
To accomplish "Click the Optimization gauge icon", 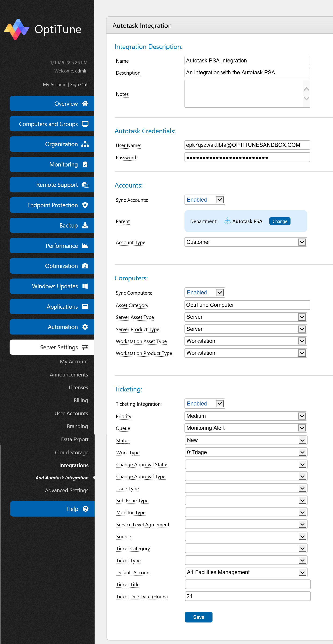I will tap(85, 266).
